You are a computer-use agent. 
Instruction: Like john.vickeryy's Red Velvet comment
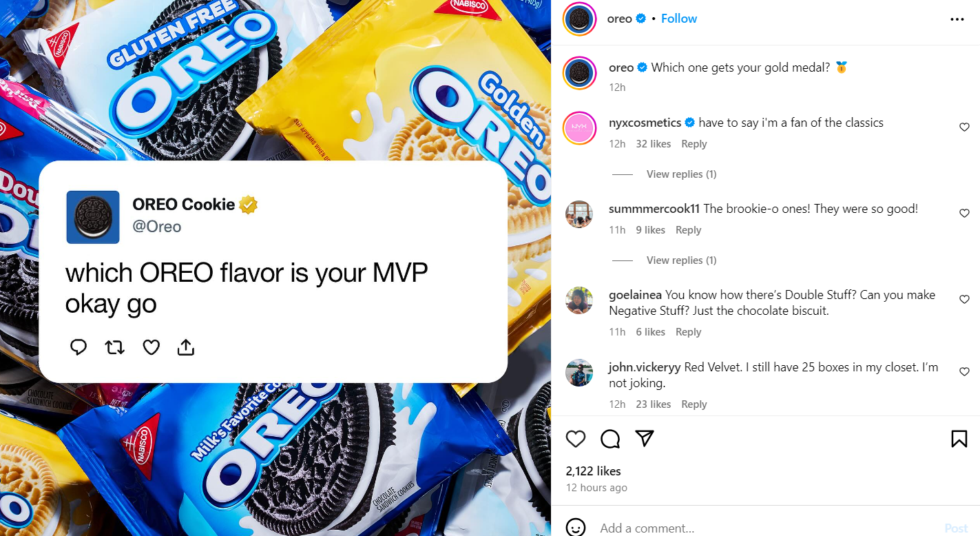(x=964, y=372)
